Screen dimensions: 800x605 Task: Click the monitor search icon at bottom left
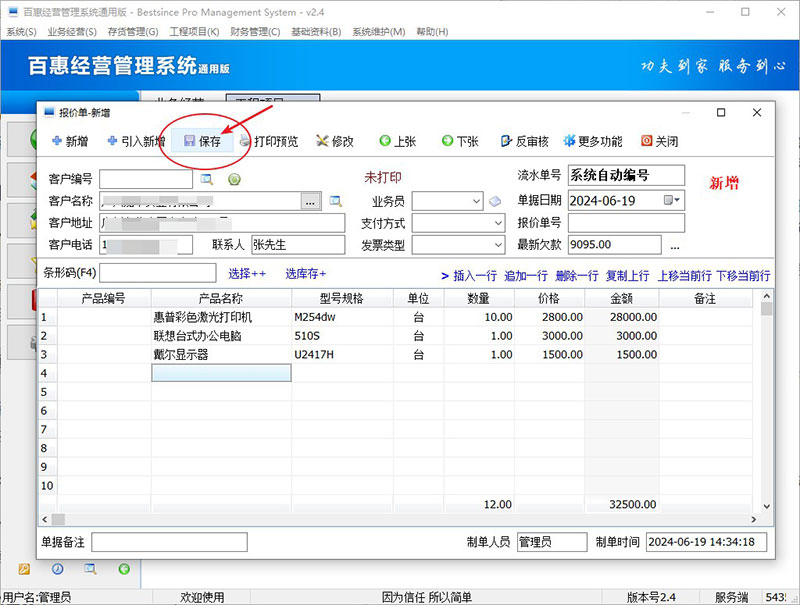[91, 569]
